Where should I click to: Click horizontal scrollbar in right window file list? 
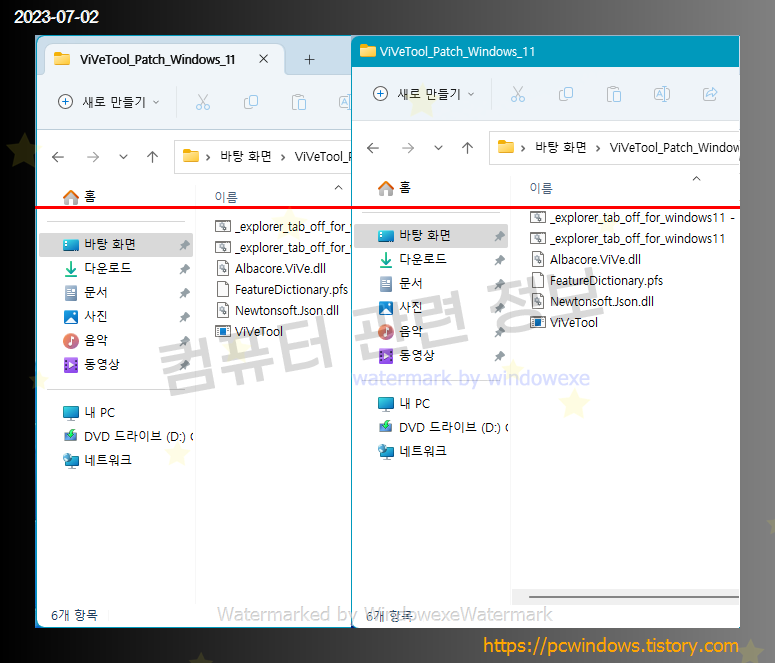click(x=634, y=597)
